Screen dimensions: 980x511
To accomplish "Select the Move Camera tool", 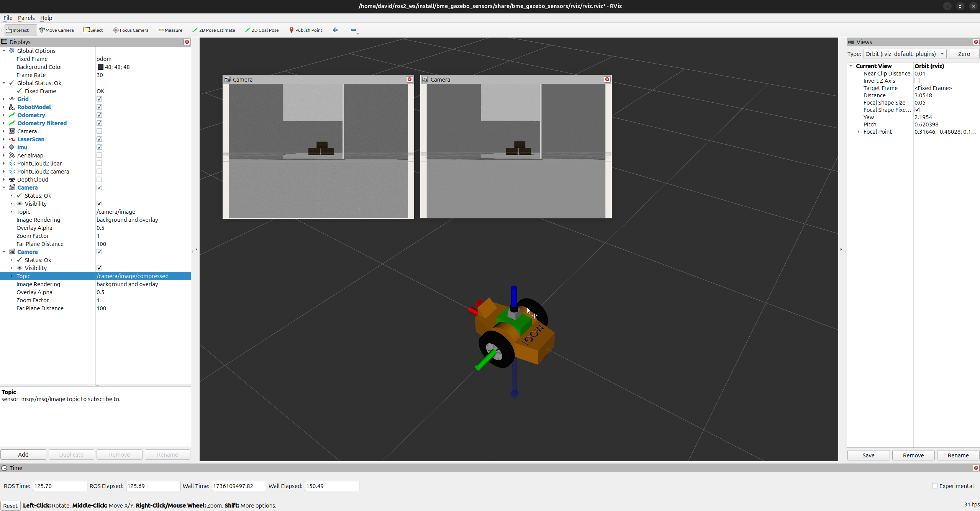I will point(56,30).
